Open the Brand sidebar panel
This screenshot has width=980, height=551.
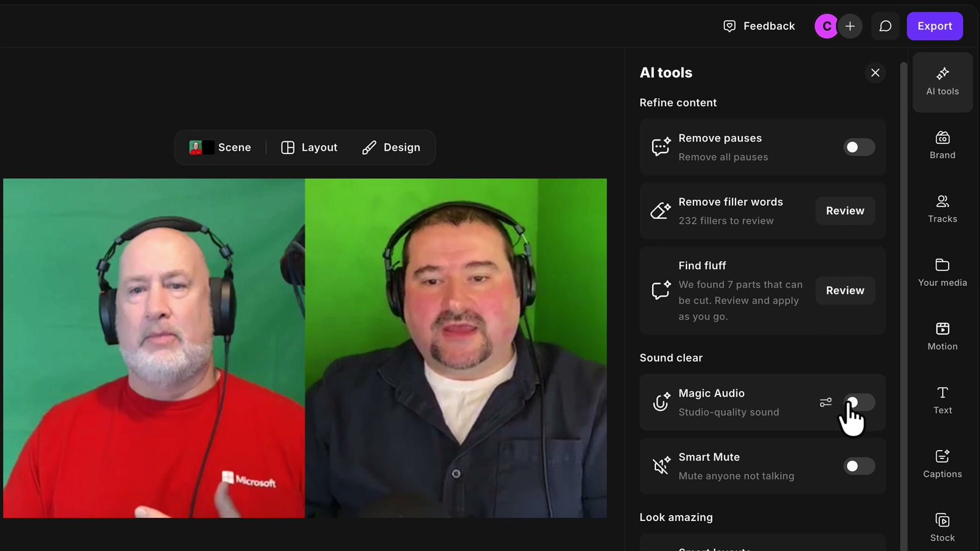click(942, 145)
